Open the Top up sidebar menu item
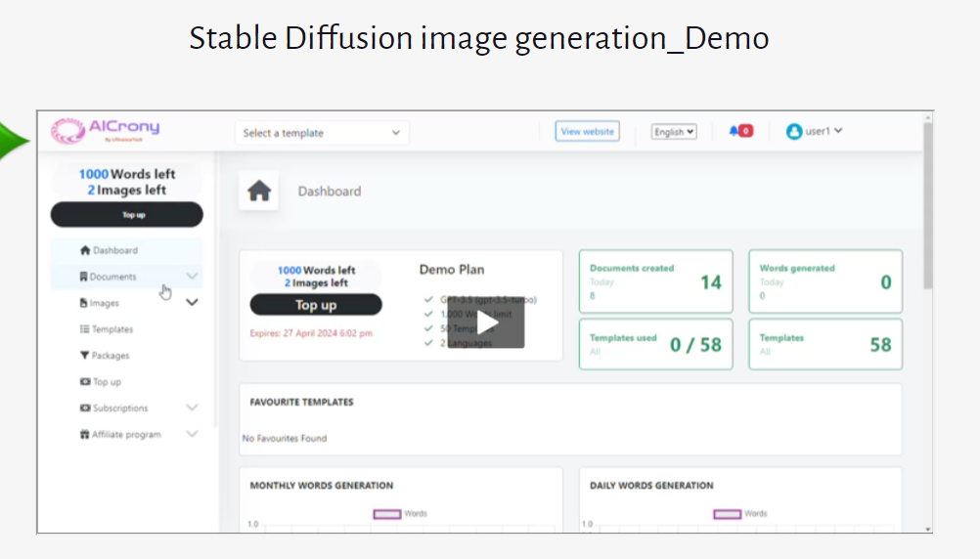Image resolution: width=980 pixels, height=559 pixels. (127, 381)
